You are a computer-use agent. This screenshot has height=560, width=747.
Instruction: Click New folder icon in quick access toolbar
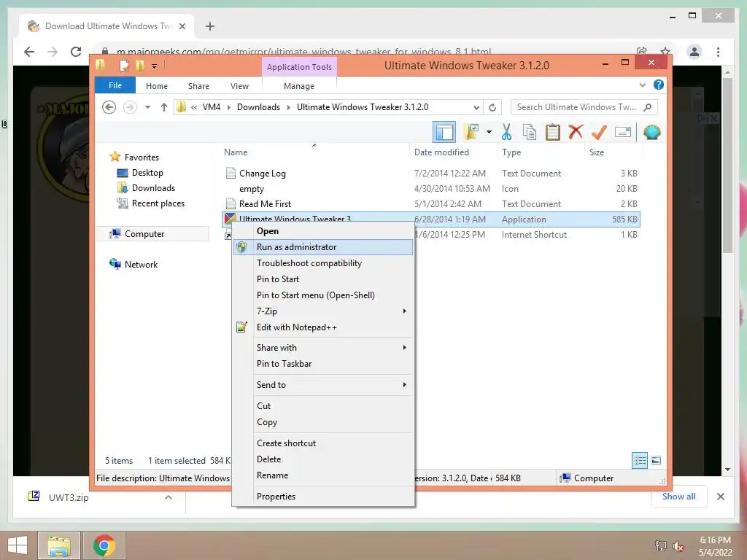pyautogui.click(x=140, y=66)
